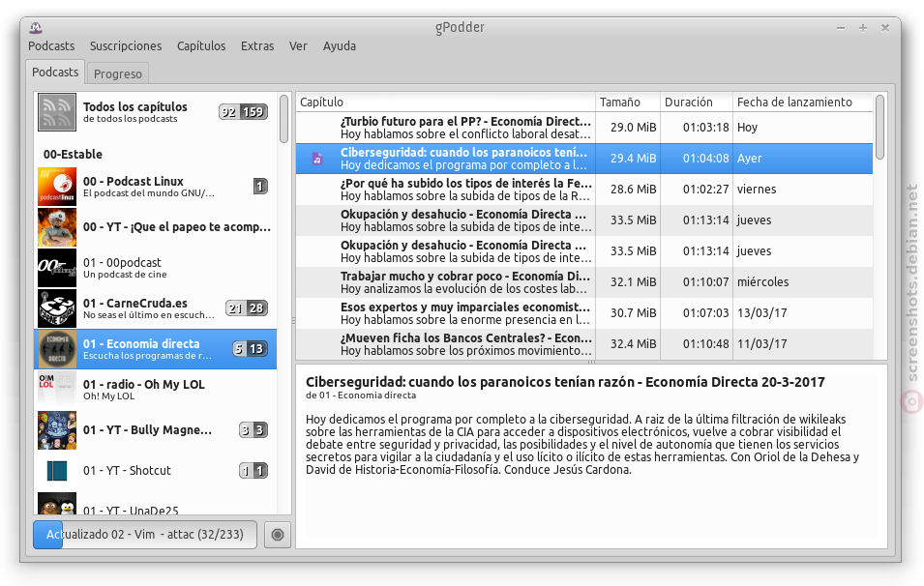Click the episode title in details pane

click(565, 382)
